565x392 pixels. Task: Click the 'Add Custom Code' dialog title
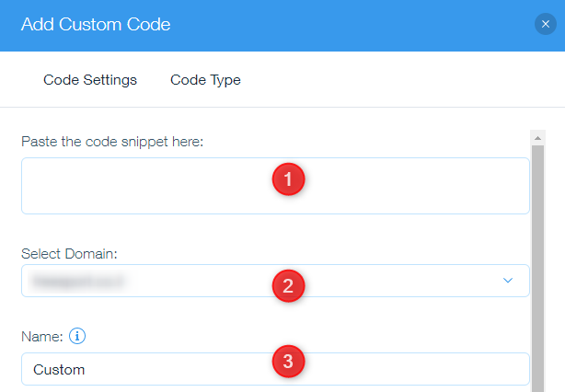click(96, 25)
